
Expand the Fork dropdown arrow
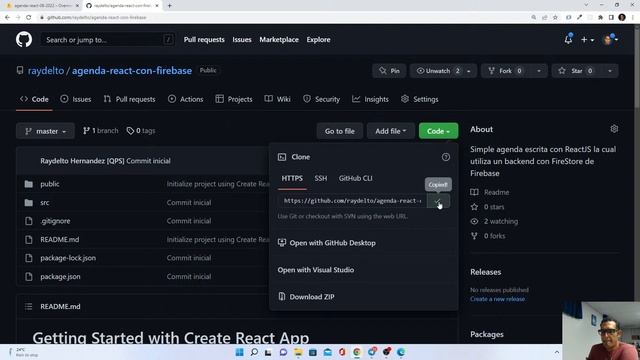point(539,71)
